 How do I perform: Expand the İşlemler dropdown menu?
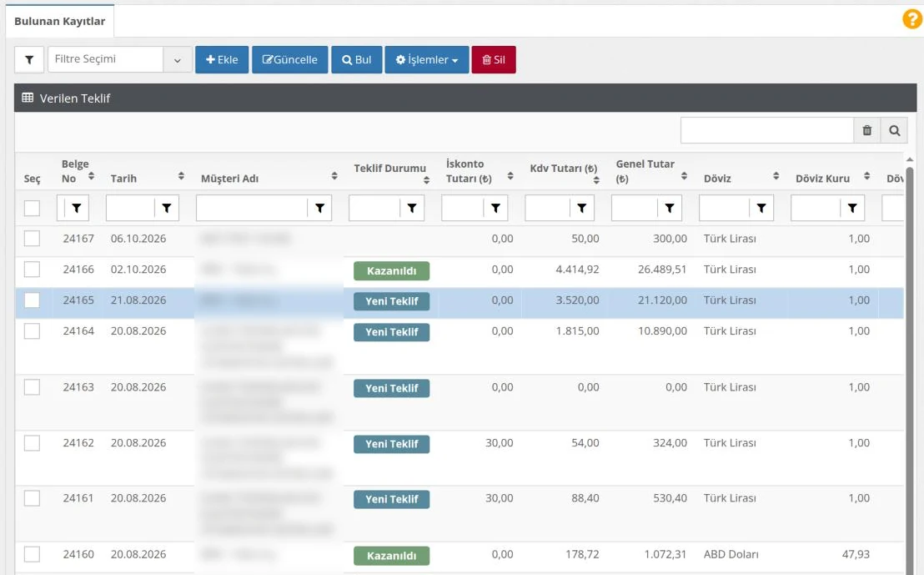coord(427,59)
